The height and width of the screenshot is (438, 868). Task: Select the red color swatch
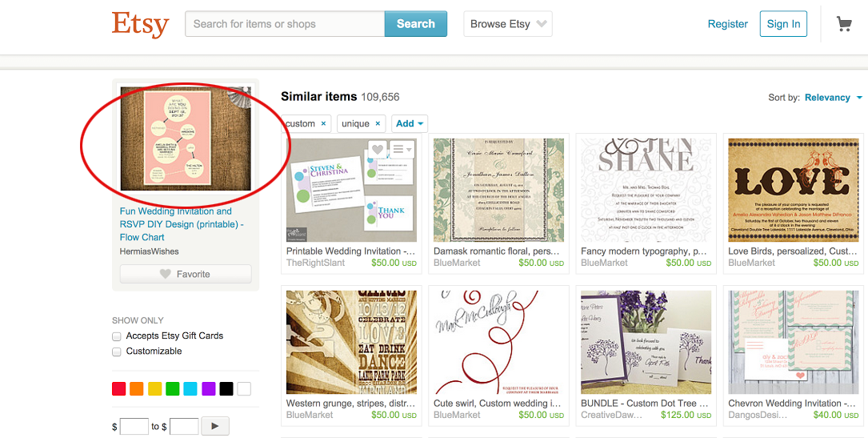pyautogui.click(x=119, y=388)
